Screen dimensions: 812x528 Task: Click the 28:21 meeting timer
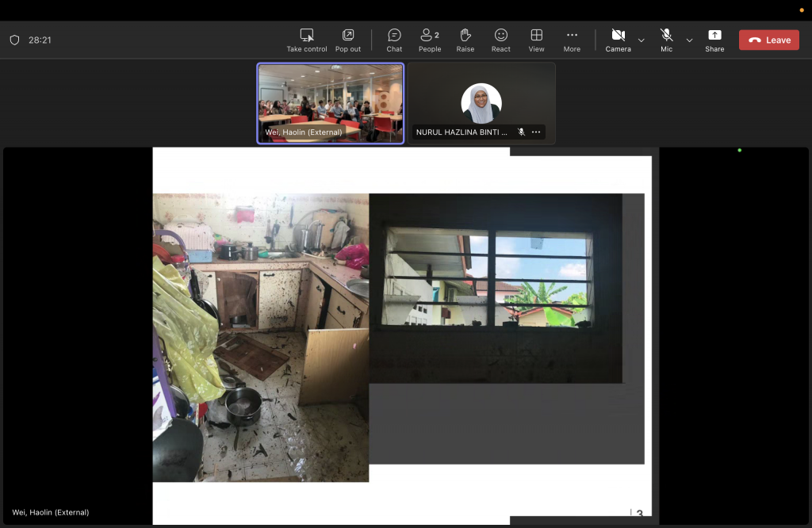click(x=40, y=40)
